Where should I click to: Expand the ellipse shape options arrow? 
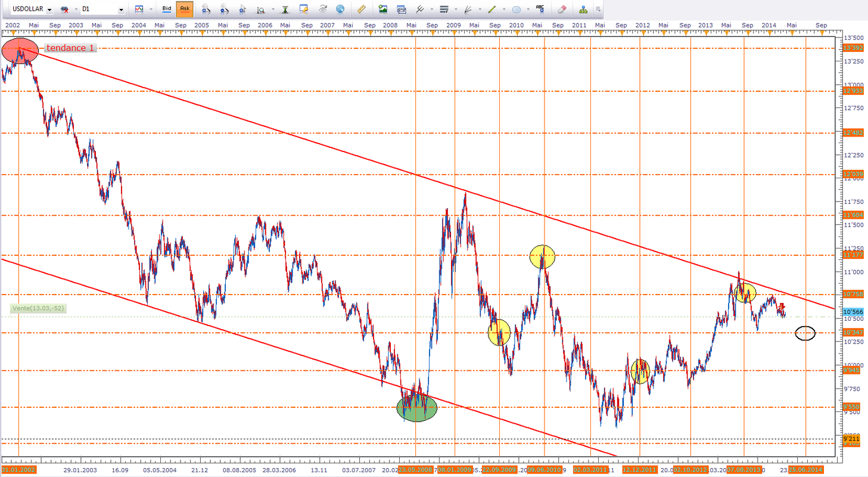point(527,10)
